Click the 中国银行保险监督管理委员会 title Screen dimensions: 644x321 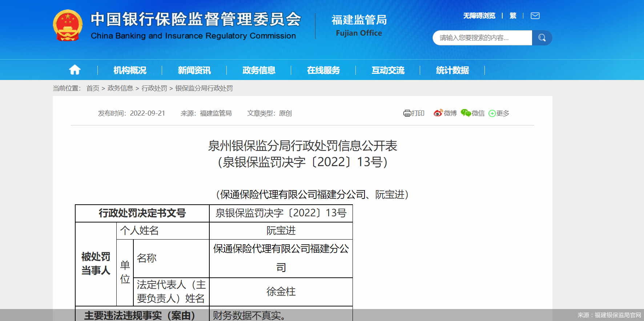coord(196,19)
